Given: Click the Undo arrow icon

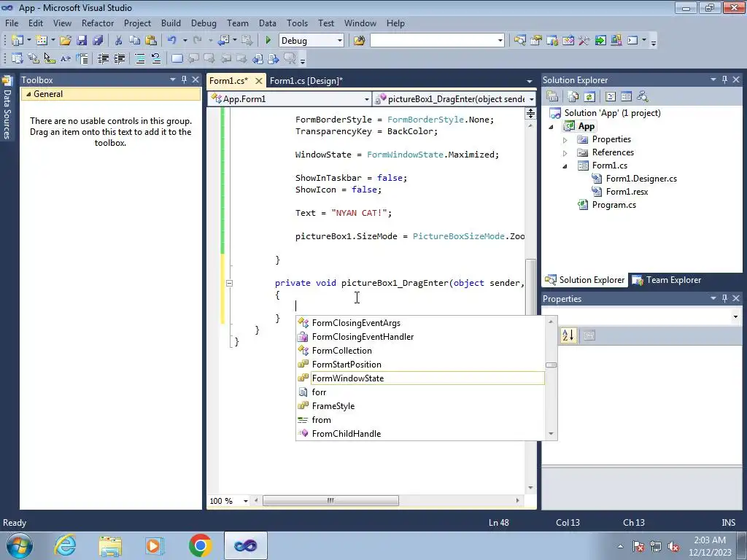Looking at the screenshot, I should point(172,41).
